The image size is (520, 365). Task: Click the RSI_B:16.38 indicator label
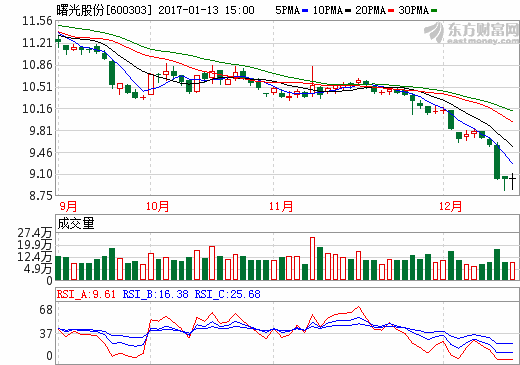(155, 294)
